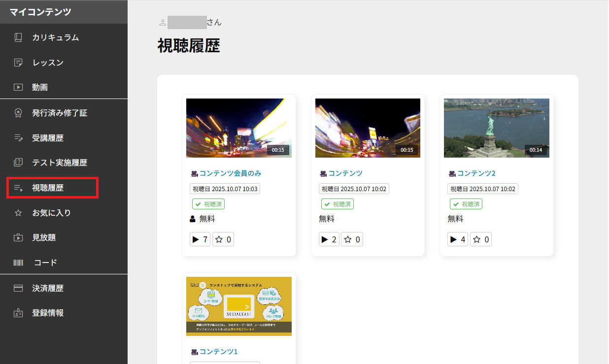The image size is (609, 364).
Task: Click the certificate badge icon beside 発行済み修了証
Action: (x=18, y=113)
